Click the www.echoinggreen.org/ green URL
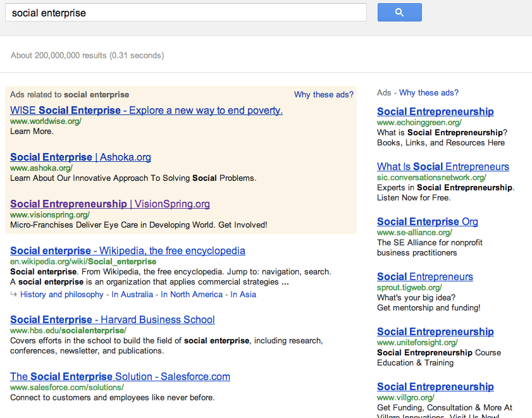This screenshot has width=532, height=418. pyautogui.click(x=419, y=123)
